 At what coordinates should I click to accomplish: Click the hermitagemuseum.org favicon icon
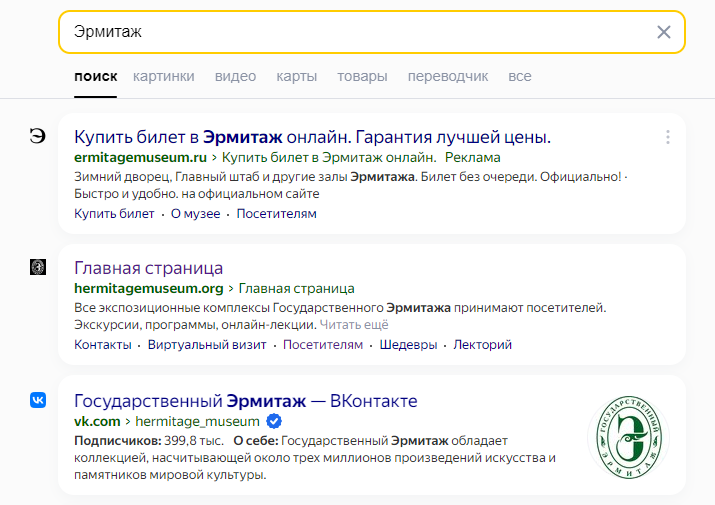38,267
